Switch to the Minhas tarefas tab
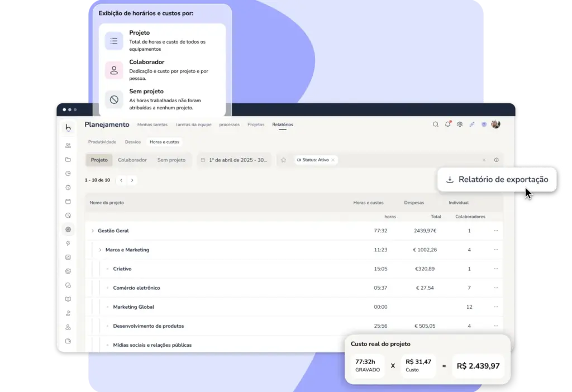This screenshot has width=572, height=392. [x=152, y=125]
